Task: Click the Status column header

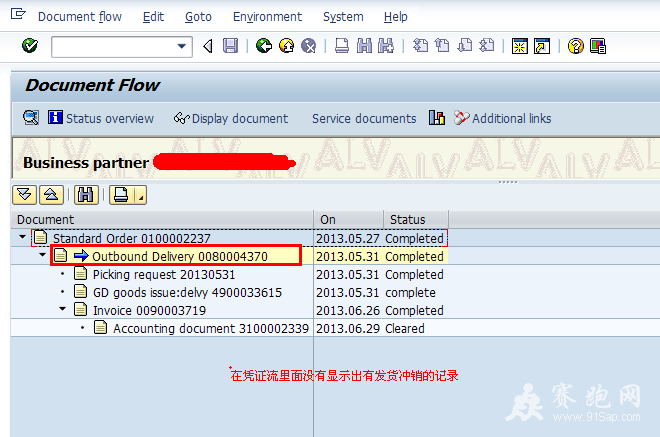Action: (x=416, y=219)
